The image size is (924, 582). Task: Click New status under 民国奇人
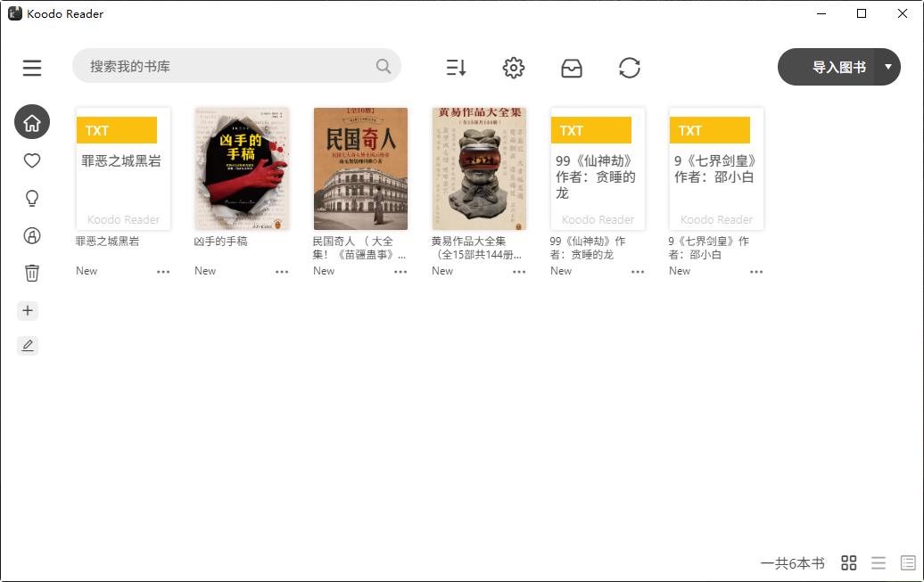(324, 271)
